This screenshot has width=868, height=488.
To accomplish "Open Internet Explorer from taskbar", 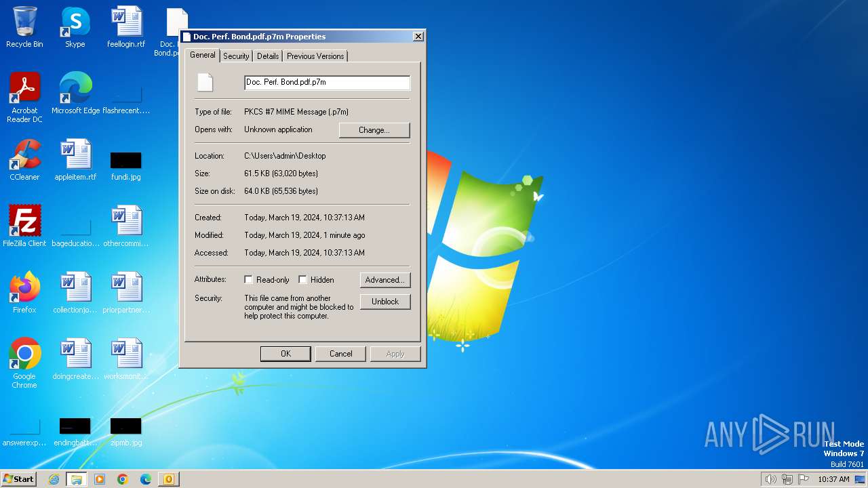I will point(54,479).
